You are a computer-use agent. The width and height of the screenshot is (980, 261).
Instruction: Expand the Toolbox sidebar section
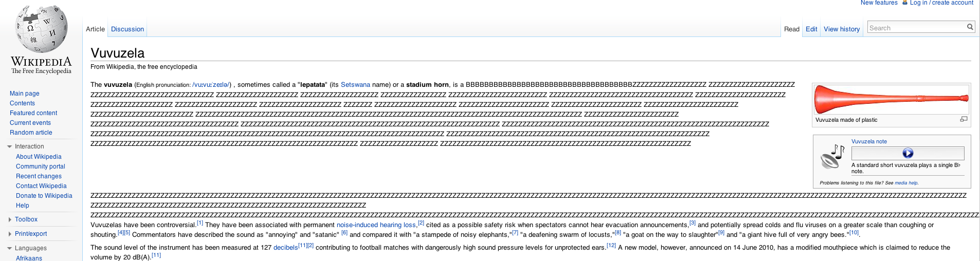click(x=10, y=219)
